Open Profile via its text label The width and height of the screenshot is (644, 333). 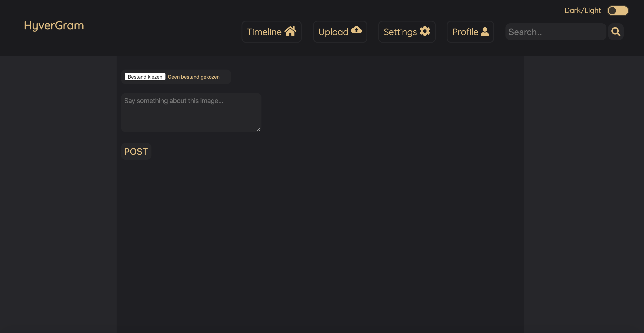pos(465,32)
